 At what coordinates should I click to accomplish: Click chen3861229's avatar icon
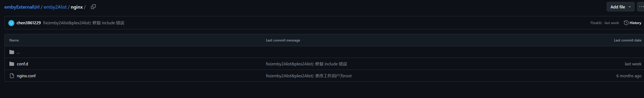tap(11, 23)
